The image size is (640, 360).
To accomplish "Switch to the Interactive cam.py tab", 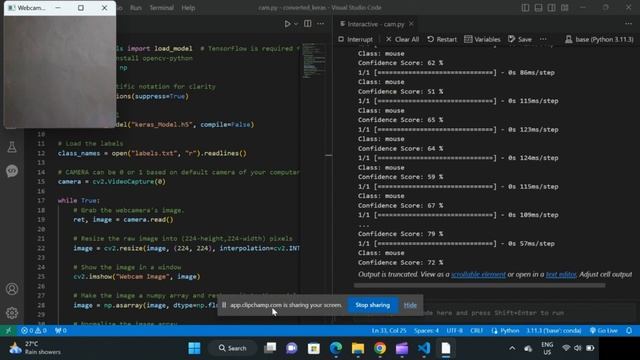I will [x=376, y=24].
